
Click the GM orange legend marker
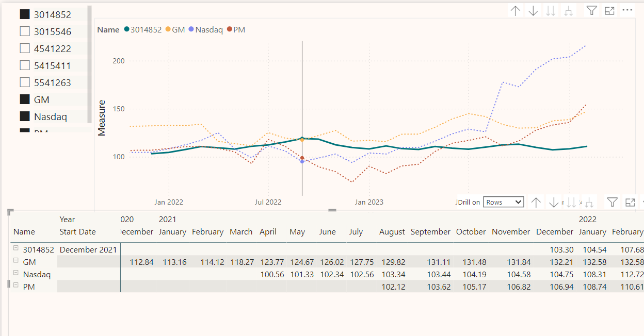[168, 30]
